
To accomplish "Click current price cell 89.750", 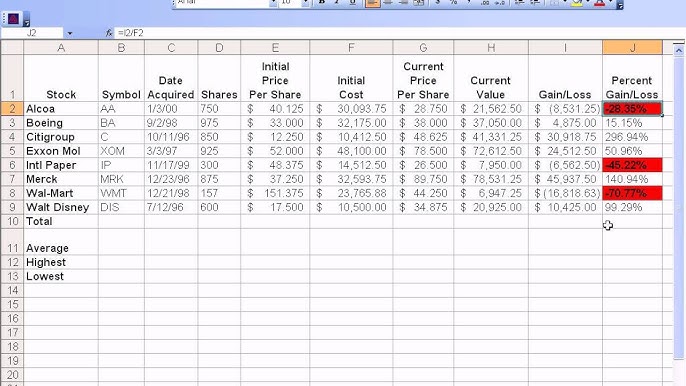I will [423, 179].
